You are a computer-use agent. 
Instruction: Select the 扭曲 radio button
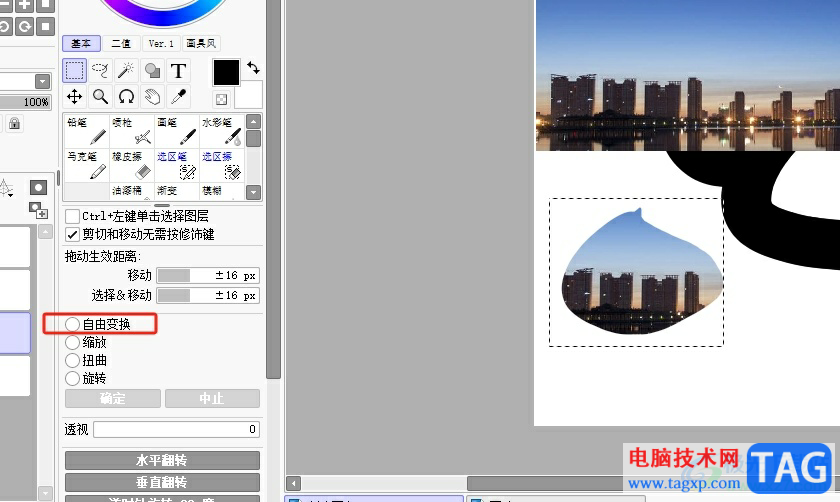(x=72, y=361)
